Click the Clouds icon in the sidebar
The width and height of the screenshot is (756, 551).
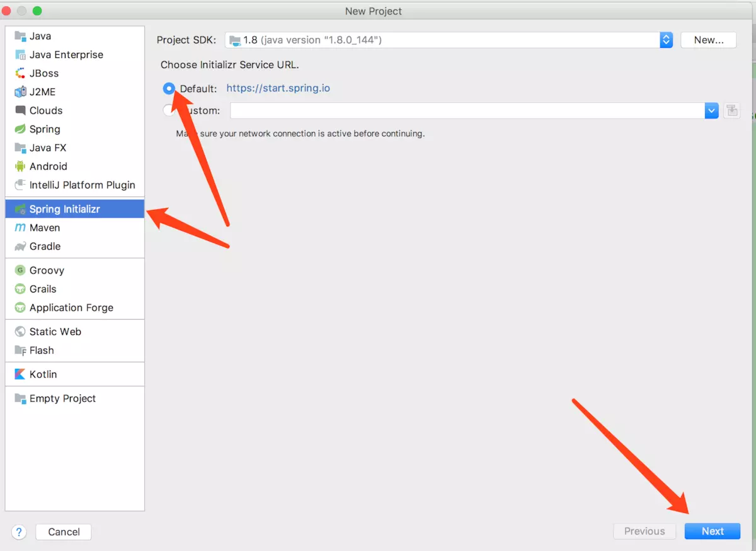[x=20, y=110]
